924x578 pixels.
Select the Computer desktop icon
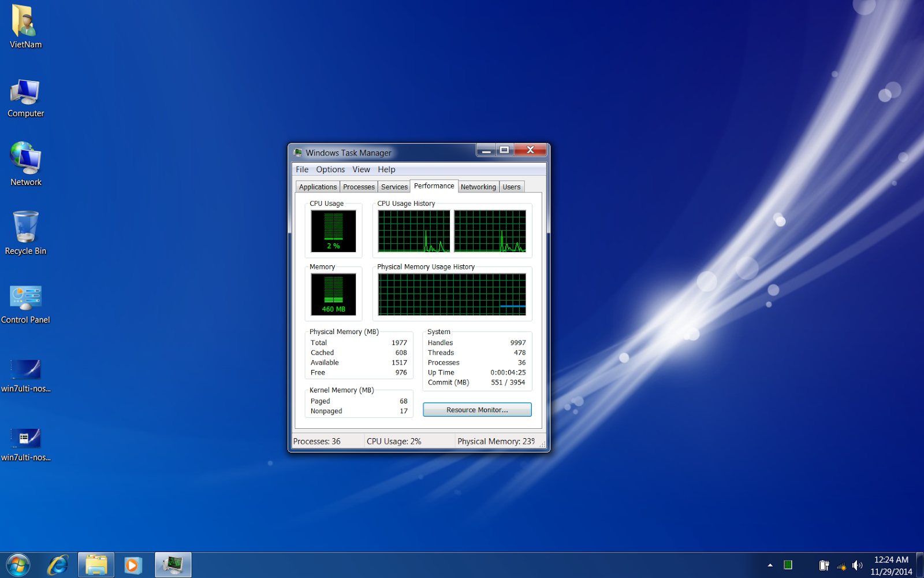(25, 98)
